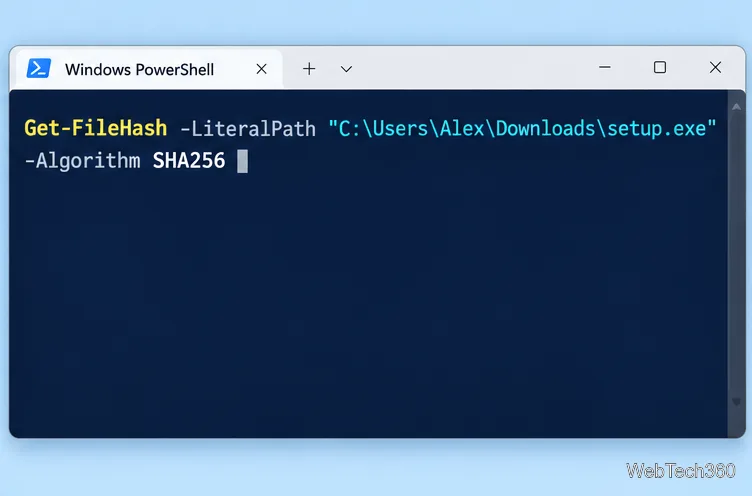
Task: Click the setup.exe file path string
Action: (x=522, y=129)
